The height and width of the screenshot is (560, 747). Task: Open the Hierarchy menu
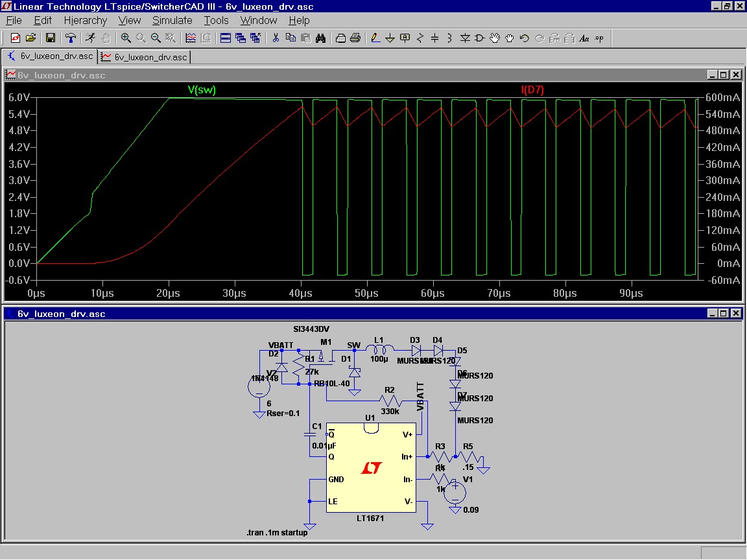pyautogui.click(x=86, y=21)
